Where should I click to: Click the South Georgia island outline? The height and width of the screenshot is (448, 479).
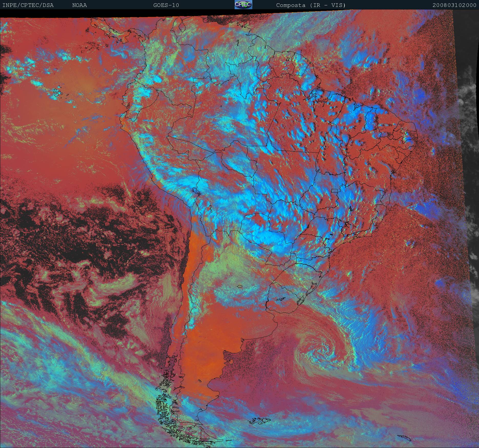(404, 437)
